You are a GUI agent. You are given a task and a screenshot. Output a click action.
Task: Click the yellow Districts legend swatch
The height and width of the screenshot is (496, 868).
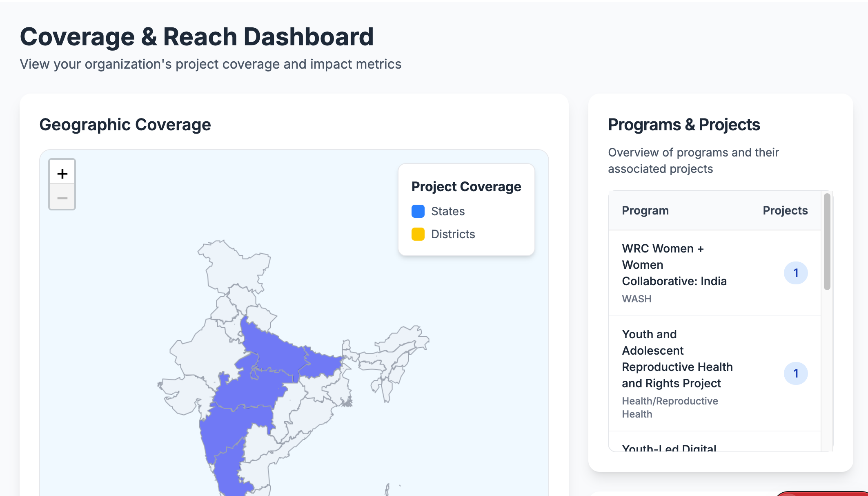click(418, 234)
